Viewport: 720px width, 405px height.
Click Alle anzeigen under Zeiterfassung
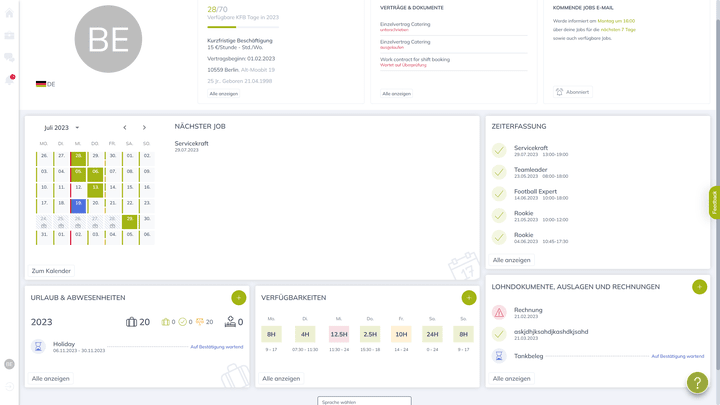[511, 260]
